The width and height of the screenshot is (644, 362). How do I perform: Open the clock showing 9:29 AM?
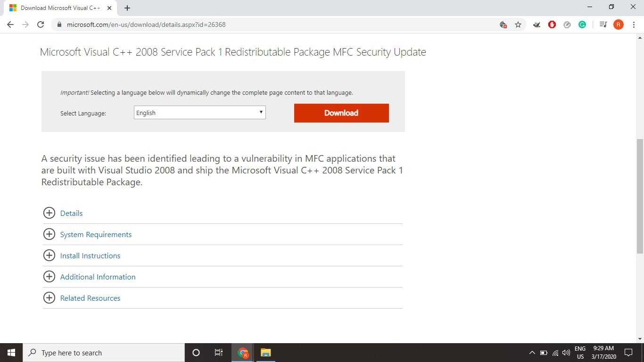(603, 353)
